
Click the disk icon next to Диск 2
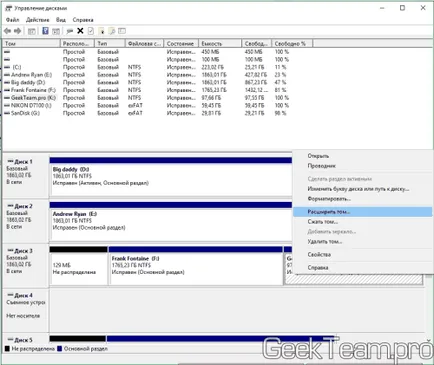pyautogui.click(x=10, y=206)
